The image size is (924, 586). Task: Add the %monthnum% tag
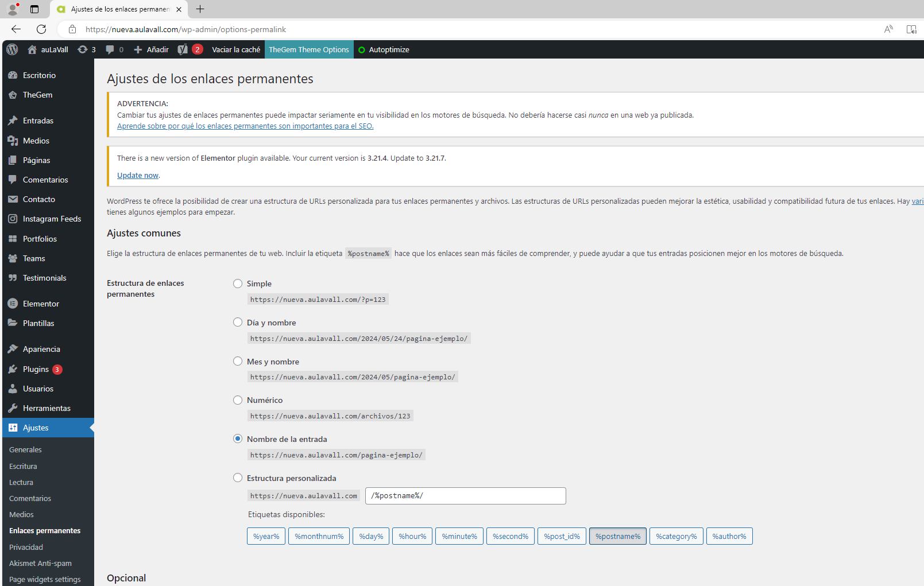(319, 536)
